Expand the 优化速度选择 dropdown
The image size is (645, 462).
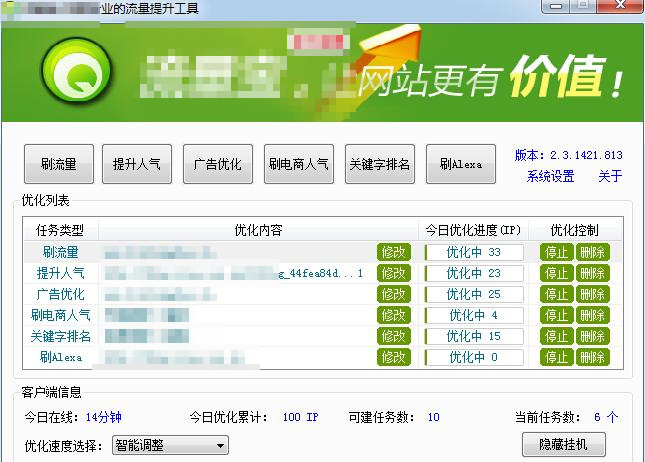tap(170, 444)
